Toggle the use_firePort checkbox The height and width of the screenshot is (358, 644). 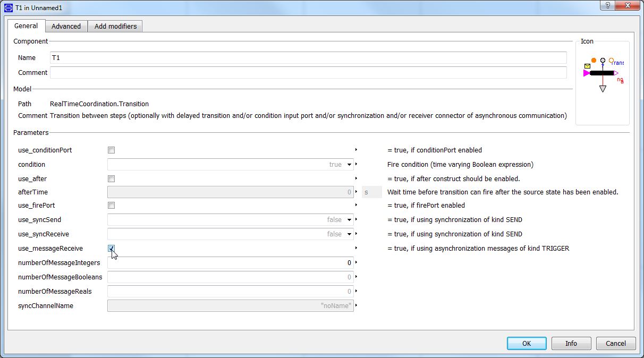tap(111, 206)
